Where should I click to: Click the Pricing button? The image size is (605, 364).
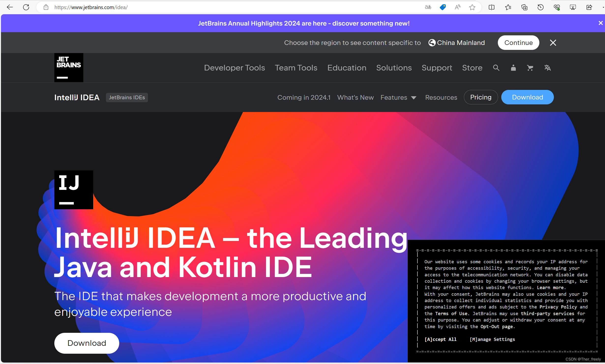click(481, 97)
